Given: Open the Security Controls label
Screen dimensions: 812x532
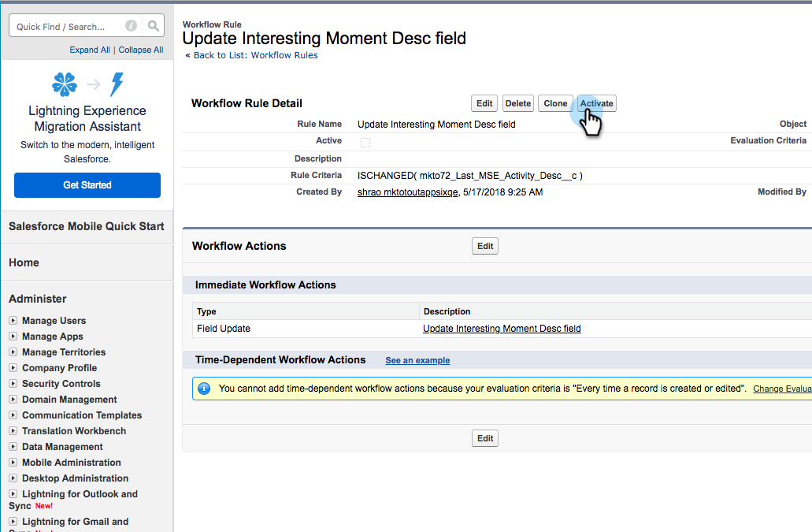Looking at the screenshot, I should coord(61,384).
